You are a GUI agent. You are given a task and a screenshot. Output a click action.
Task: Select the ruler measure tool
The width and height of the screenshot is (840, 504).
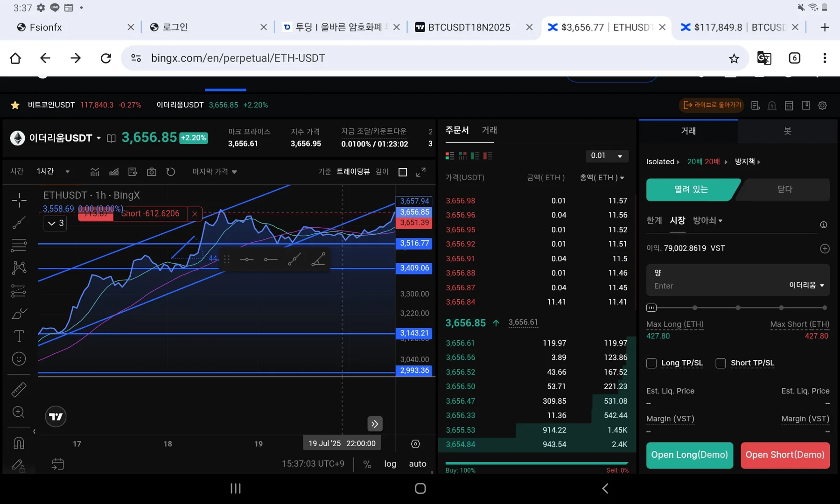19,390
